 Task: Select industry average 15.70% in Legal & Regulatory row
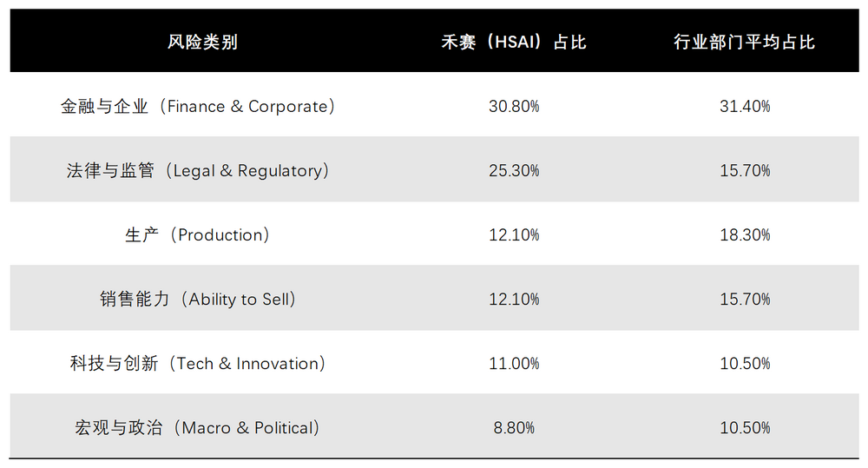point(745,171)
